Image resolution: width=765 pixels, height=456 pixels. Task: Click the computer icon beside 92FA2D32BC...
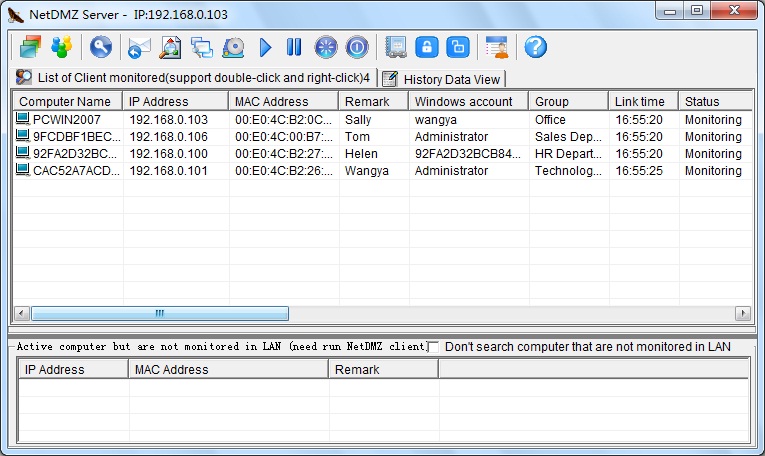[22, 153]
